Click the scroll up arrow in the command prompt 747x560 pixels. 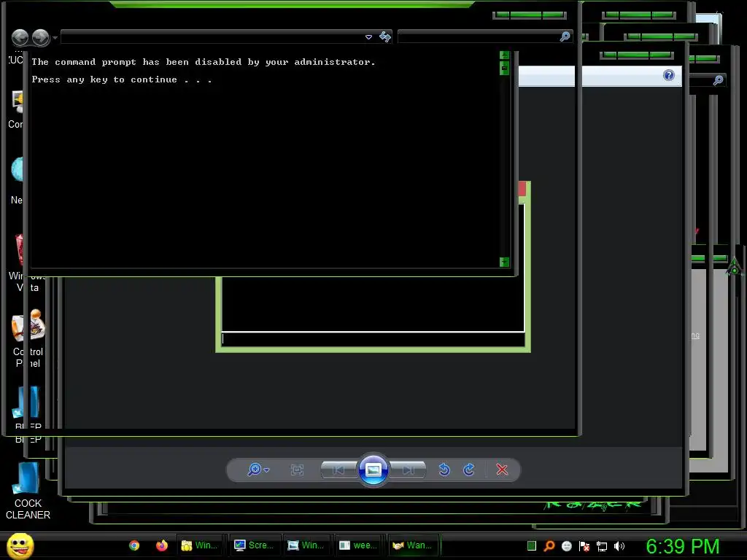(x=505, y=55)
